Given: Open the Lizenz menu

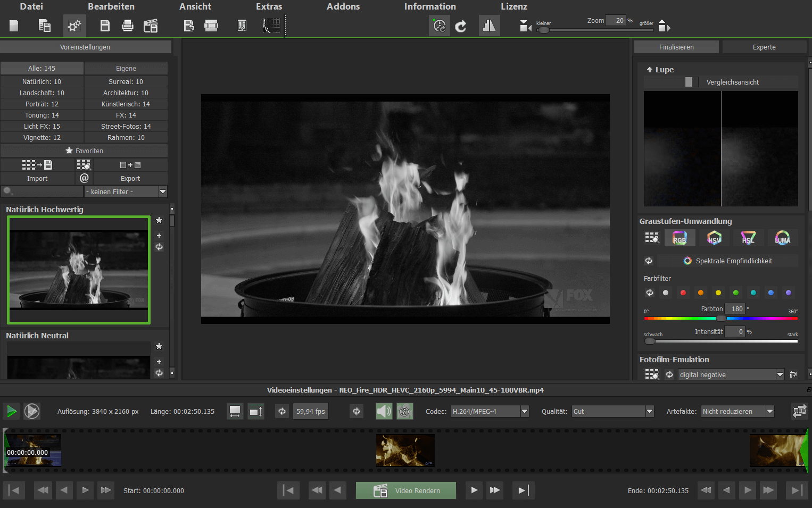Looking at the screenshot, I should point(514,6).
